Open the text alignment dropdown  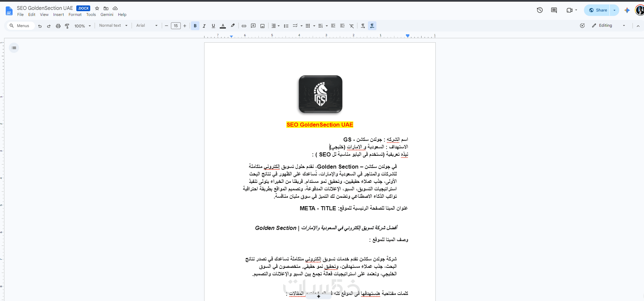coord(275,26)
